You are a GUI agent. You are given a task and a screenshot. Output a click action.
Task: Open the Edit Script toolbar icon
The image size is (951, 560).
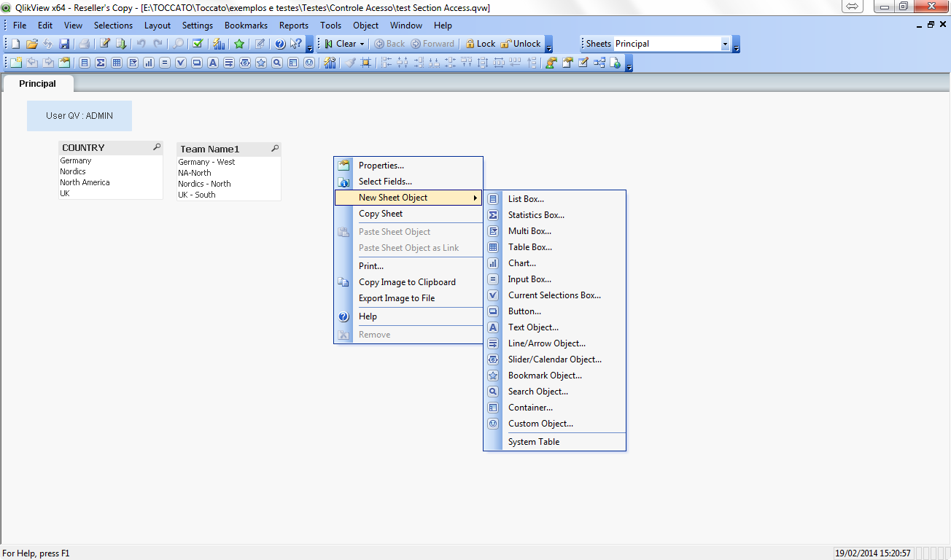coord(104,44)
